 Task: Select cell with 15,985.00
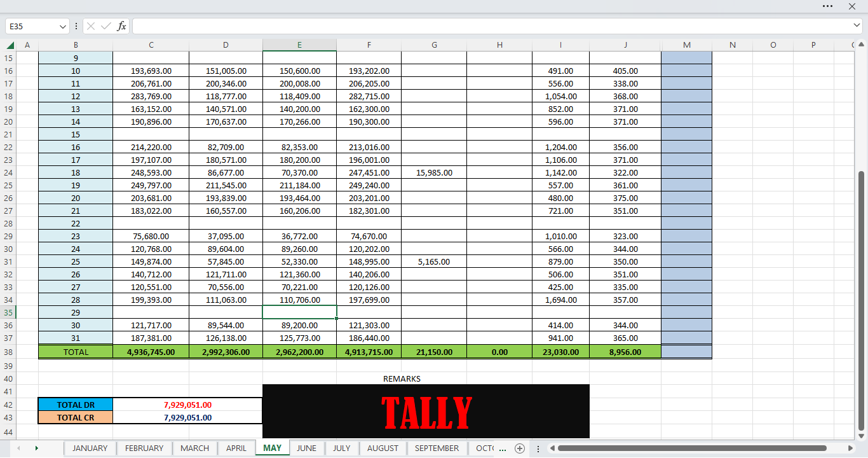434,172
